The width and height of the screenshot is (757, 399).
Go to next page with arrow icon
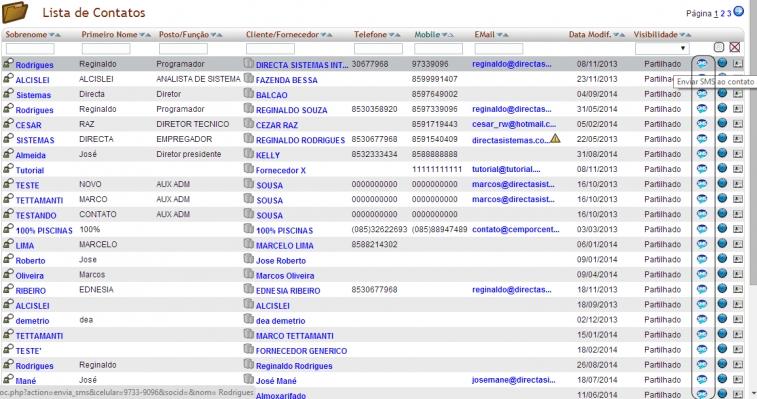(739, 11)
